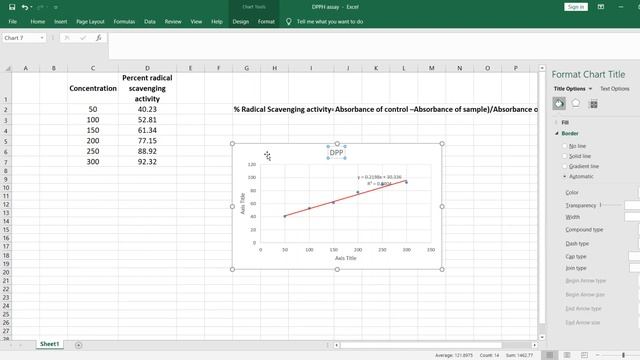Select the Size & Properties icon
Image resolution: width=640 pixels, height=360 pixels.
[594, 104]
